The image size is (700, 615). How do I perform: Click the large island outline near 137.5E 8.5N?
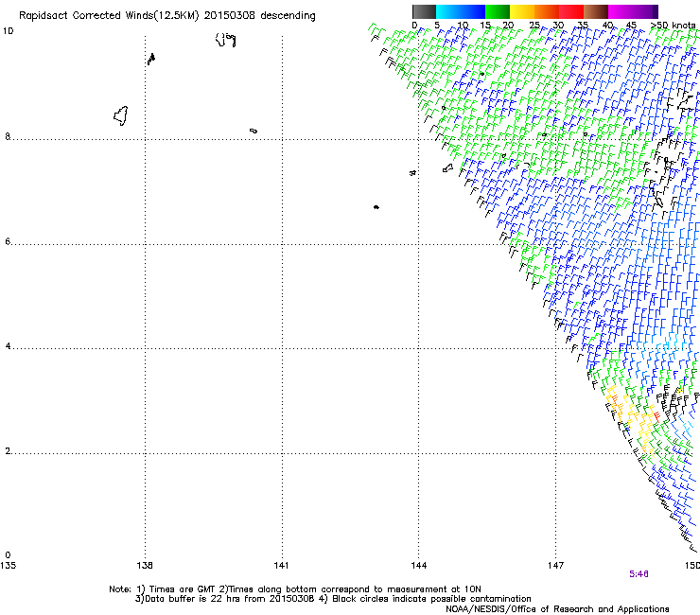[121, 115]
